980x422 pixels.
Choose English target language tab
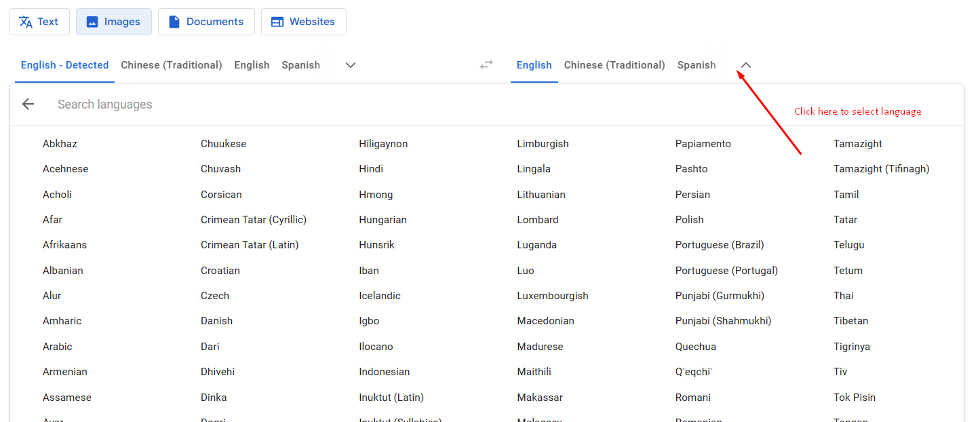[x=534, y=65]
